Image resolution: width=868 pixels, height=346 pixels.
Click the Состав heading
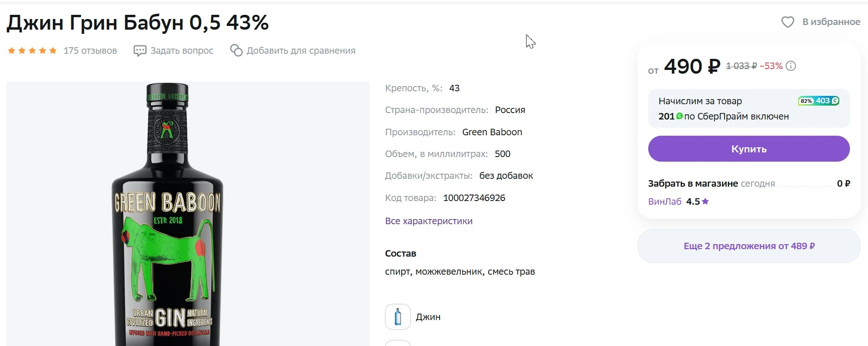tap(401, 253)
